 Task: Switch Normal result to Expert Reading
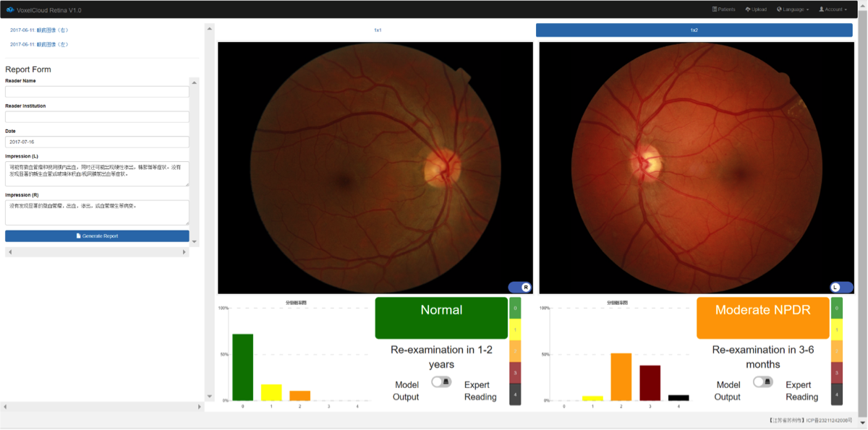coord(441,382)
